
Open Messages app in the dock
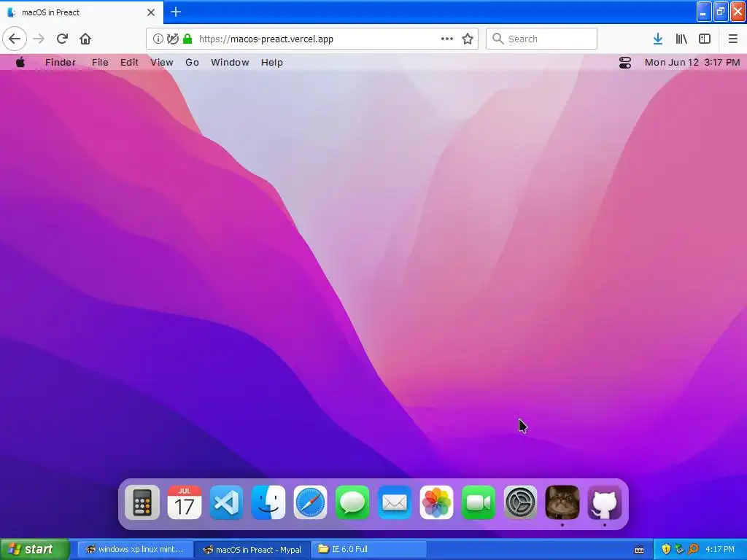[x=352, y=502]
